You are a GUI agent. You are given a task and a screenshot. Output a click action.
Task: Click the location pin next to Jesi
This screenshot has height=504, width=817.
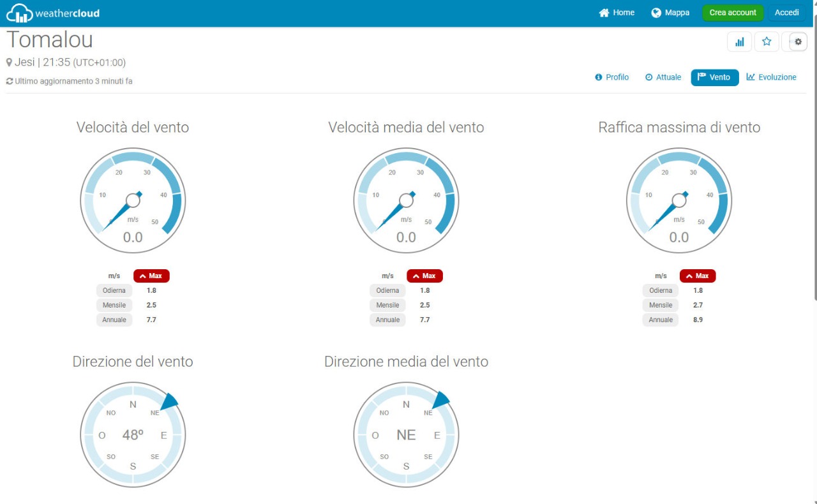click(x=10, y=63)
